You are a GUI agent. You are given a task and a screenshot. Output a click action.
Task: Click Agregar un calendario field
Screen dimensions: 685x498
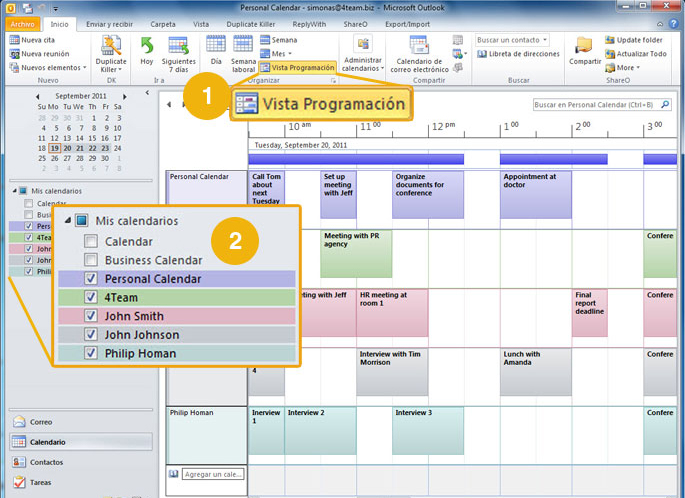point(213,474)
